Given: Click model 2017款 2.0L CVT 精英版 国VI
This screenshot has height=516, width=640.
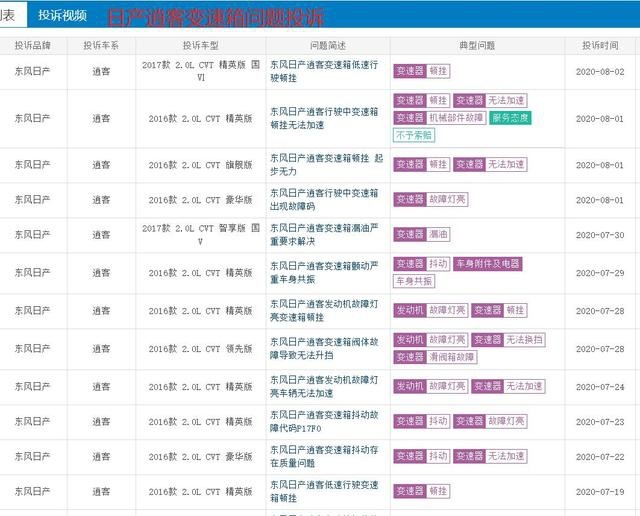Looking at the screenshot, I should (200, 71).
